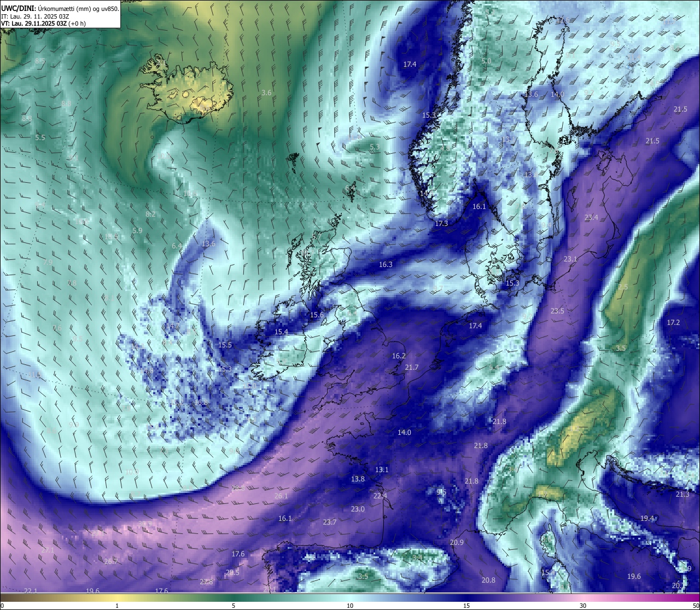
Task: Click the '16.3' value over the North Sea
Action: (x=386, y=264)
